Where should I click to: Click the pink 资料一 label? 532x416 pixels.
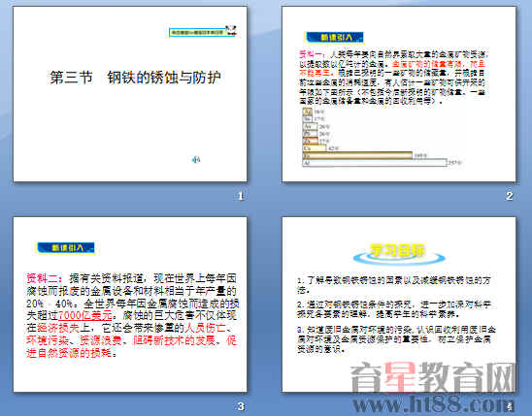click(313, 54)
